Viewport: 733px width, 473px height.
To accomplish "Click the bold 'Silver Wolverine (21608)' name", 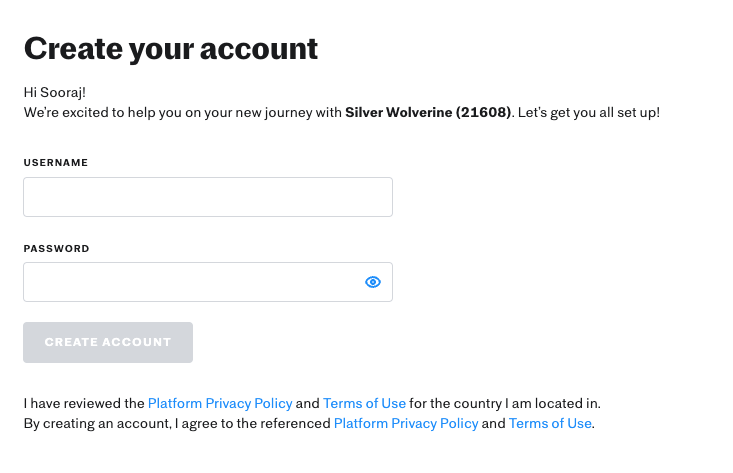I will pos(428,112).
